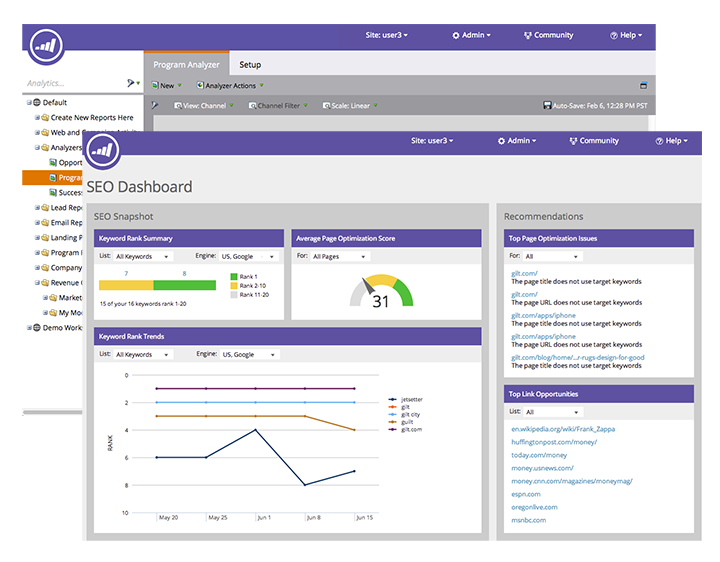
Task: Open Keyword Rank Trends List dropdown
Action: (x=143, y=355)
